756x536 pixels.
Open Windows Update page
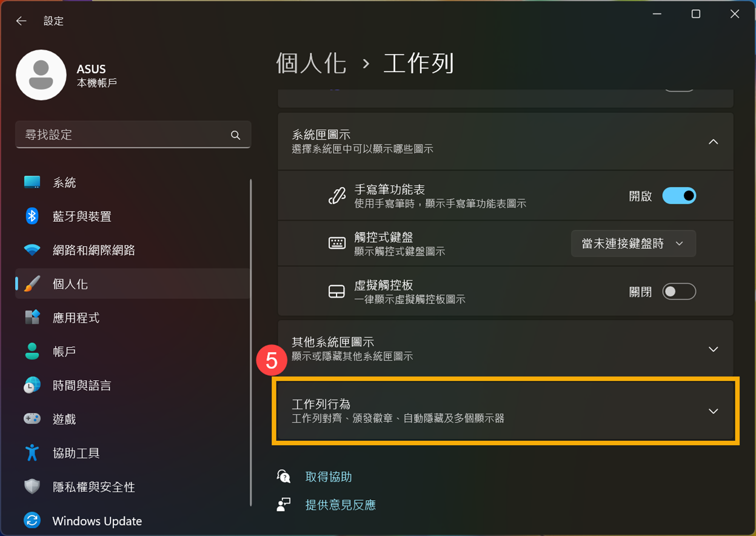[x=97, y=521]
